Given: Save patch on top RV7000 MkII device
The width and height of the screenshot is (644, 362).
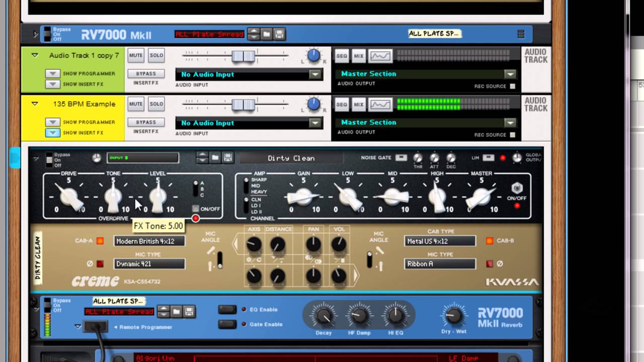Looking at the screenshot, I should coord(279,34).
